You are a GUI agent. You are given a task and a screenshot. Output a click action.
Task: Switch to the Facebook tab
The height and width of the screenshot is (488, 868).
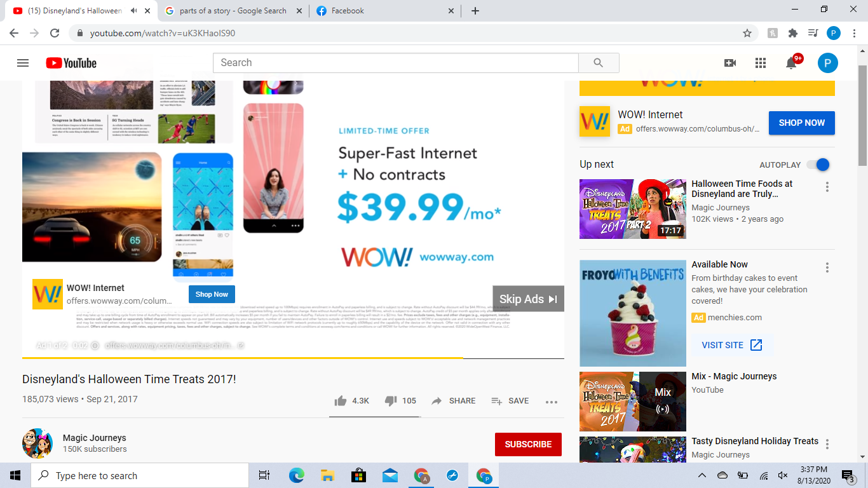click(385, 11)
